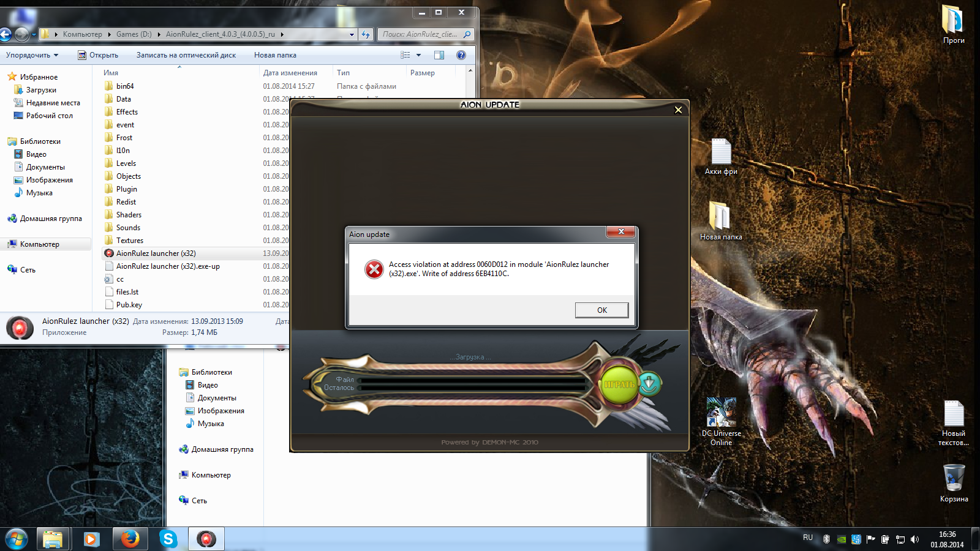Open the Windows Start menu
The width and height of the screenshot is (980, 551).
[17, 539]
